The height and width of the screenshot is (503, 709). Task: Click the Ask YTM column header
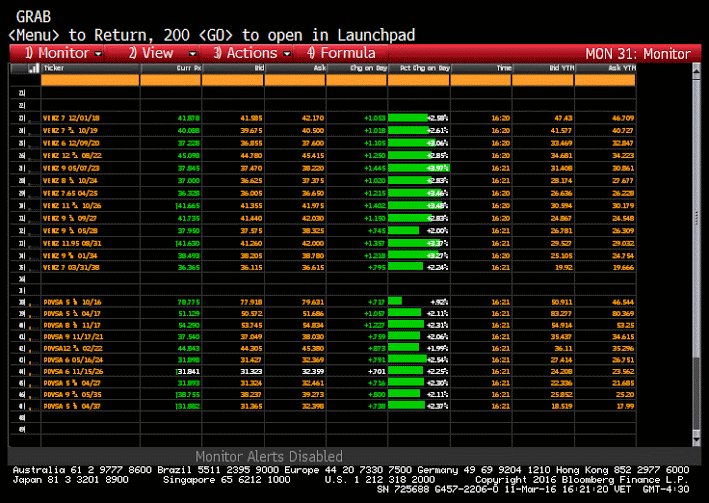click(605, 68)
